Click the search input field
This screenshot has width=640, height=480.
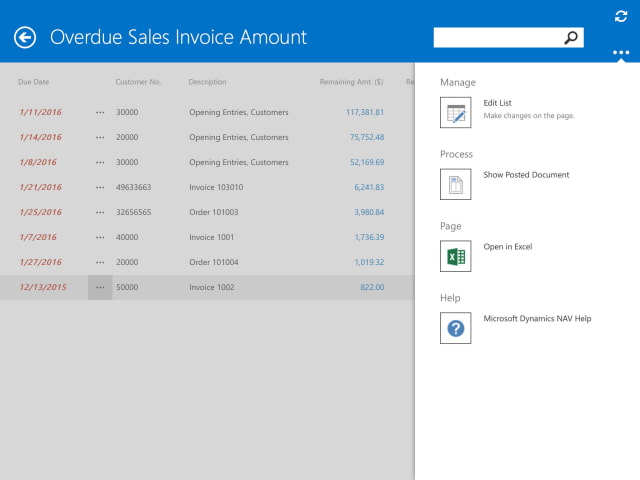(x=497, y=37)
